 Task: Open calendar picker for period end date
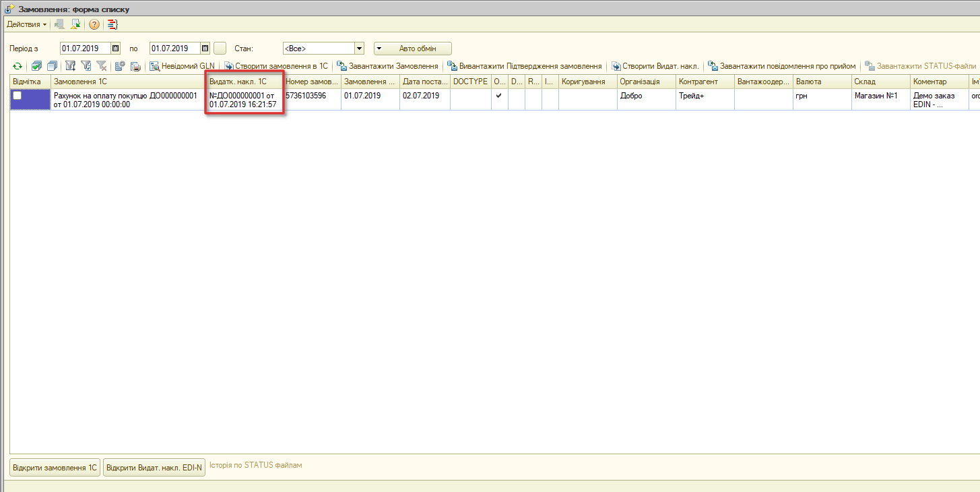coord(205,49)
